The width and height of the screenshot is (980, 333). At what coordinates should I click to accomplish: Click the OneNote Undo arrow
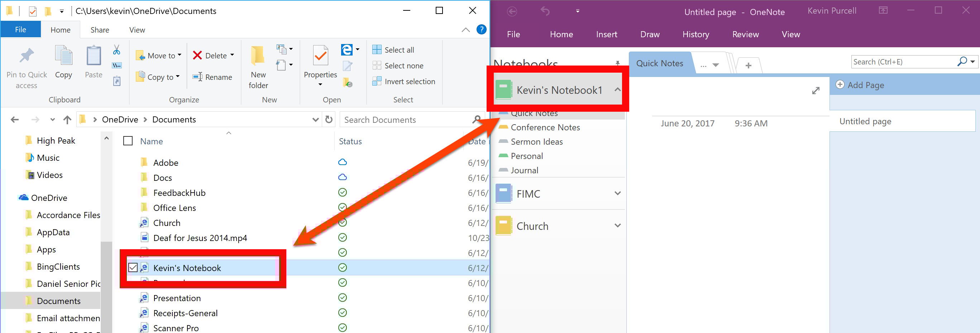click(545, 11)
